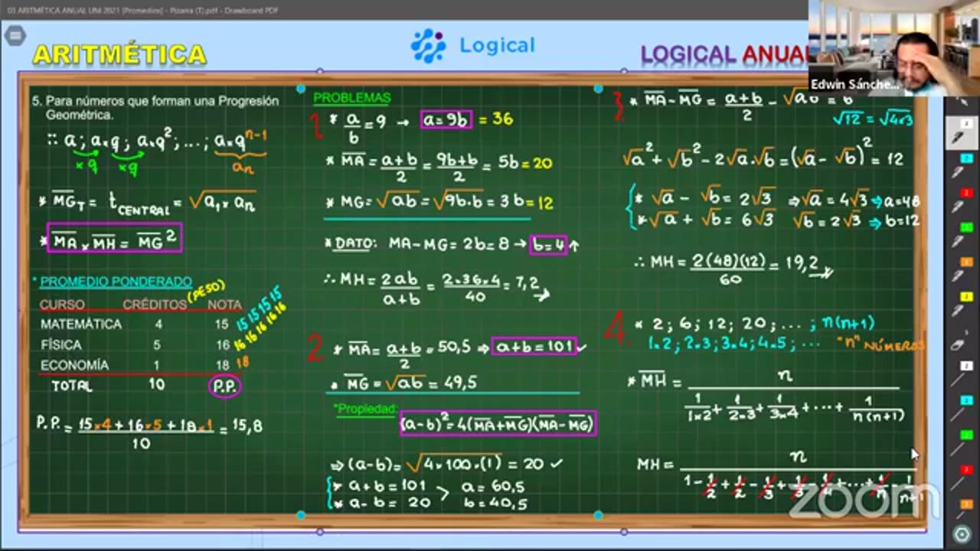Image resolution: width=980 pixels, height=551 pixels.
Task: Click the circled 'P.P.' total cell
Action: point(224,386)
